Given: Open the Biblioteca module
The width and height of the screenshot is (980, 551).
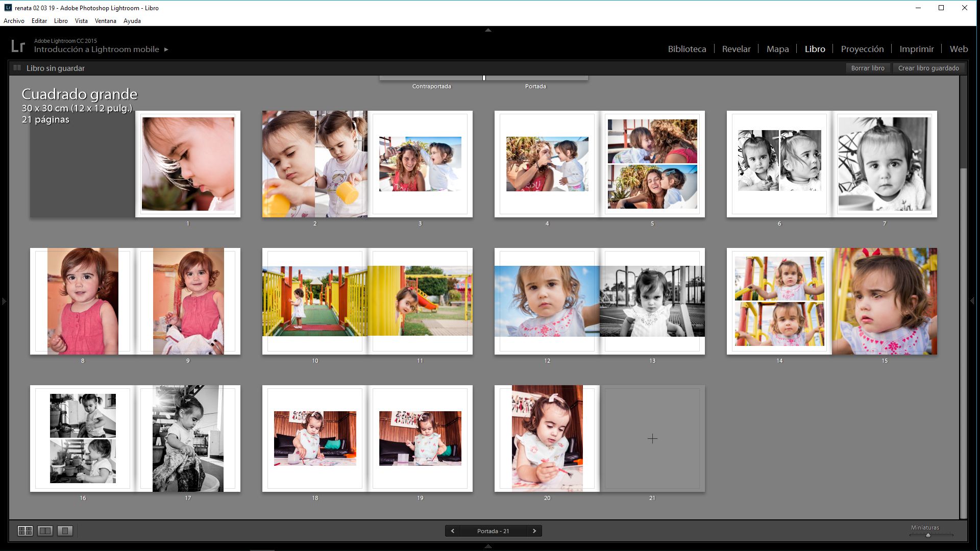Looking at the screenshot, I should tap(687, 49).
